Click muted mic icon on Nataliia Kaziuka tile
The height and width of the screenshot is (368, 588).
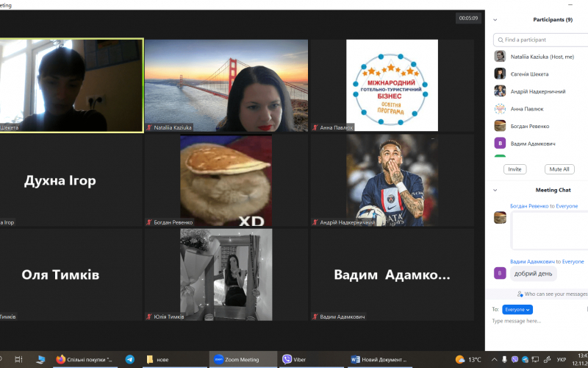(149, 127)
